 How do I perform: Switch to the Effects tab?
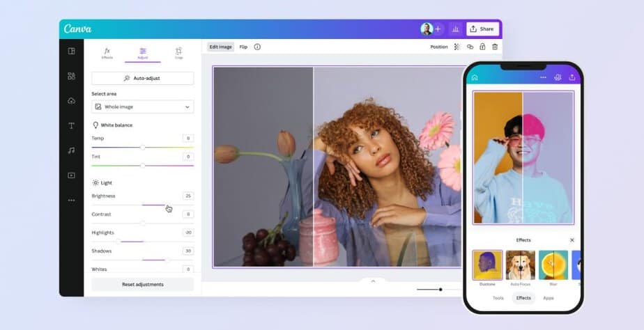tap(107, 53)
